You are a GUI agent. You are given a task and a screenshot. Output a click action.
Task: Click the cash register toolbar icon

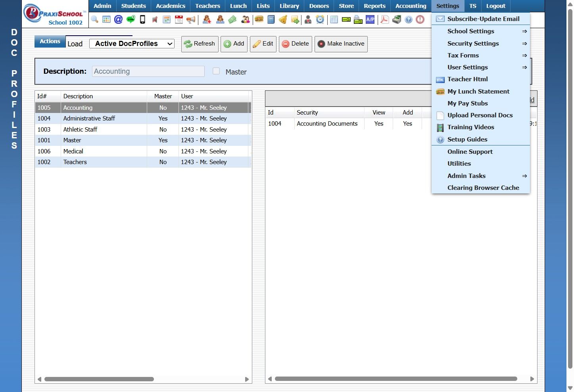(x=397, y=19)
